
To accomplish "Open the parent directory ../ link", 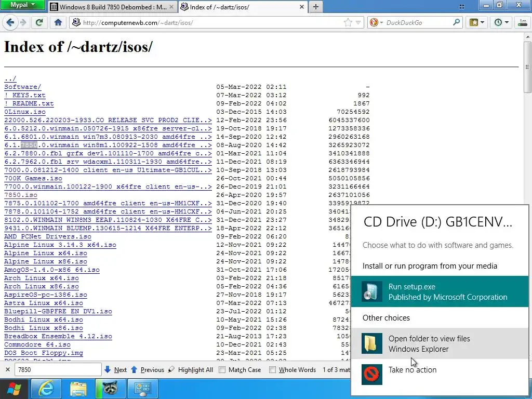I will [x=10, y=79].
